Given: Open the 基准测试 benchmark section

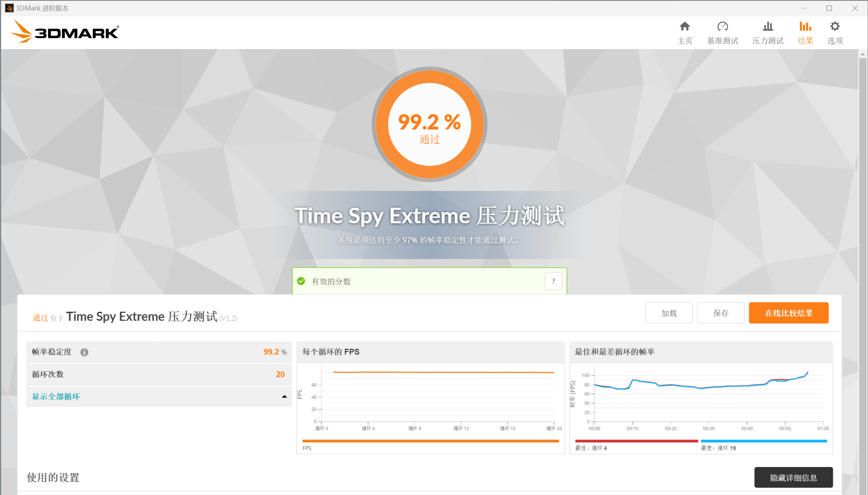Looking at the screenshot, I should [x=723, y=32].
